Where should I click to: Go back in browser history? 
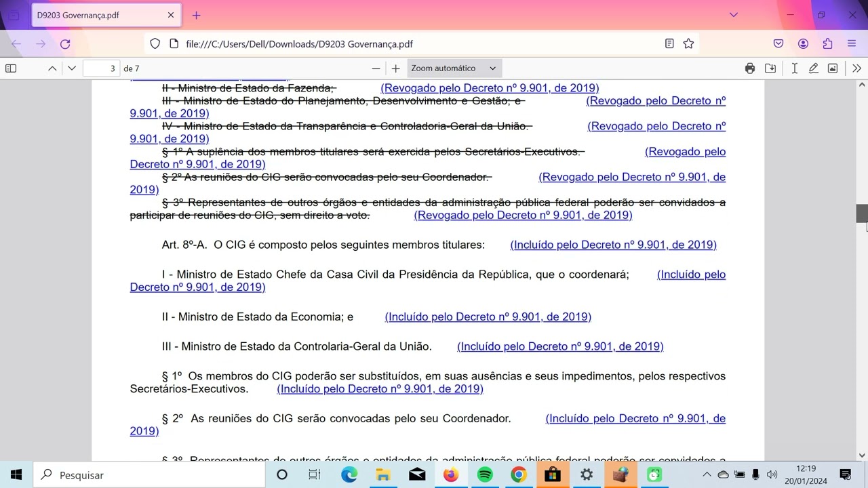(x=16, y=44)
